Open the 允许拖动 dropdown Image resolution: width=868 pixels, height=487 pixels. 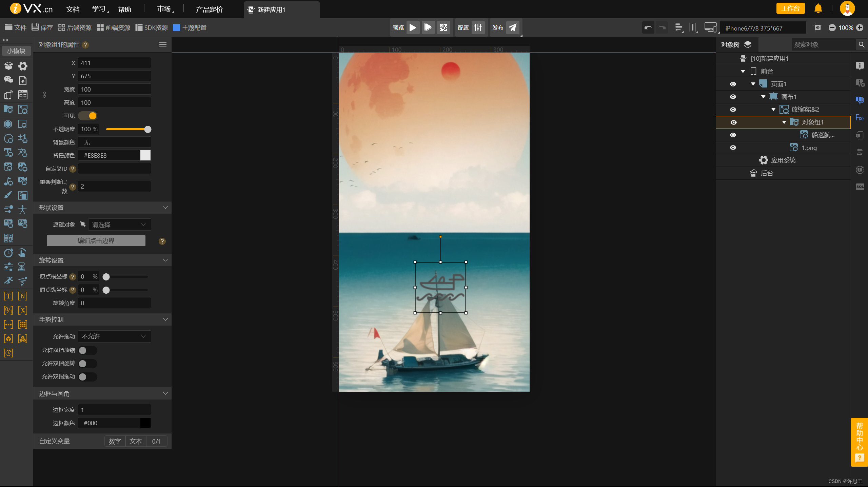[115, 336]
